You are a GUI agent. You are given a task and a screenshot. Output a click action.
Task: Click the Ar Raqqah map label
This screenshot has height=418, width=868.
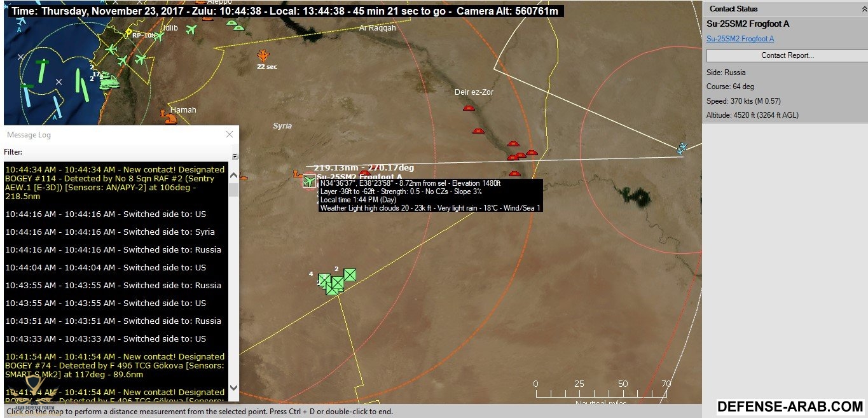coord(377,28)
